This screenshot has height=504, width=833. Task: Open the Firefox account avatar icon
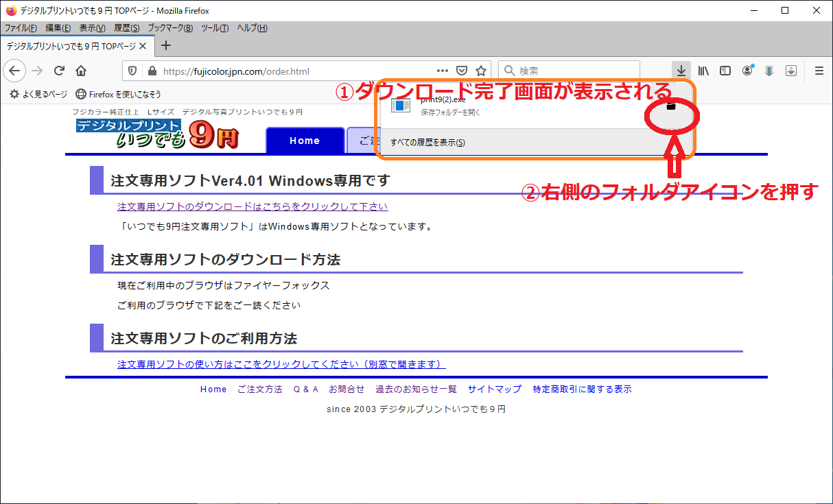[x=747, y=71]
